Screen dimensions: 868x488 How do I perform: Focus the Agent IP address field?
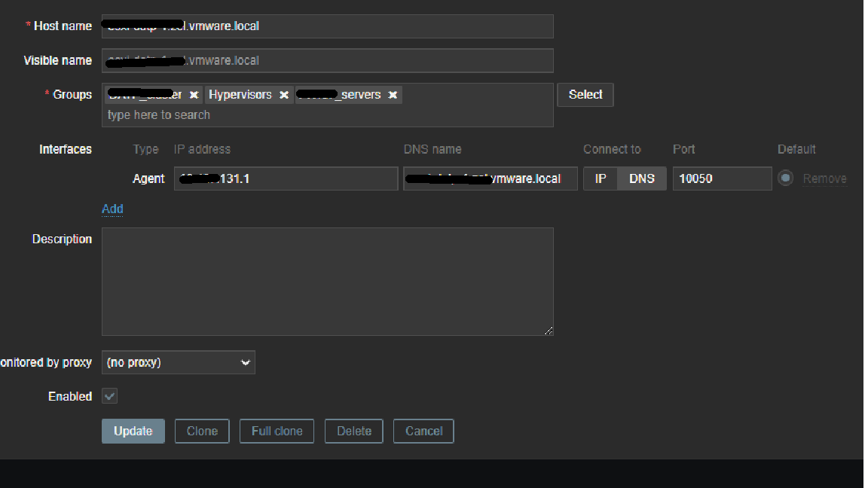point(286,178)
